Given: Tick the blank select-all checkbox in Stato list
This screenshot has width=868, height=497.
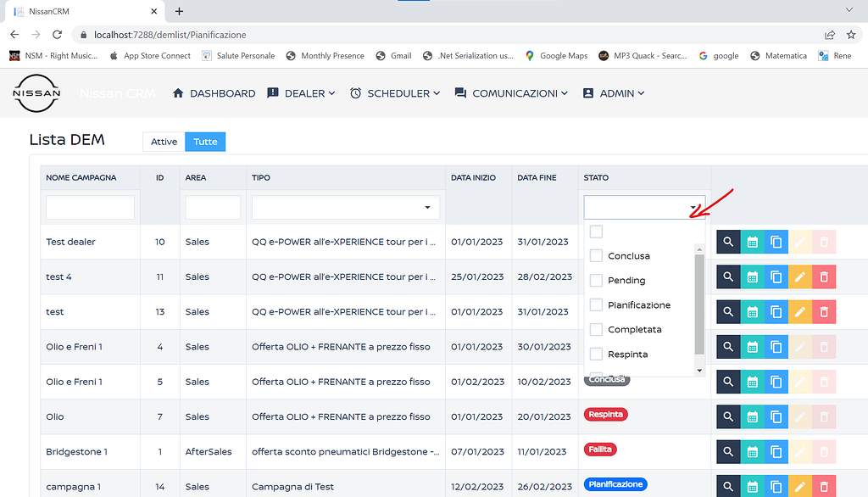Looking at the screenshot, I should coord(596,232).
